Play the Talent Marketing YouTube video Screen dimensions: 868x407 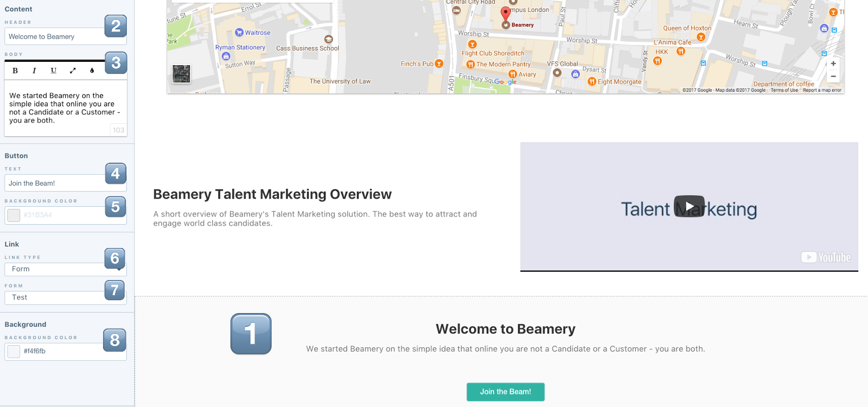tap(689, 206)
